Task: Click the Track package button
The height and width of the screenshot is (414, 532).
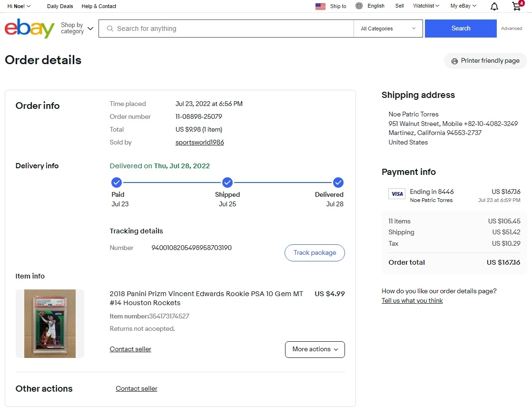Action: click(315, 253)
